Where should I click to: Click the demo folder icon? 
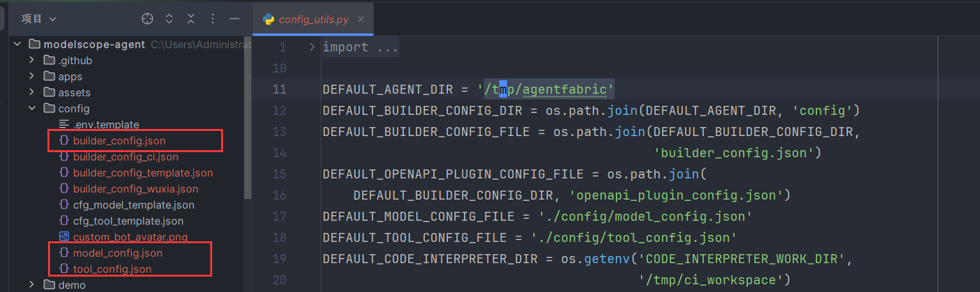[x=49, y=285]
